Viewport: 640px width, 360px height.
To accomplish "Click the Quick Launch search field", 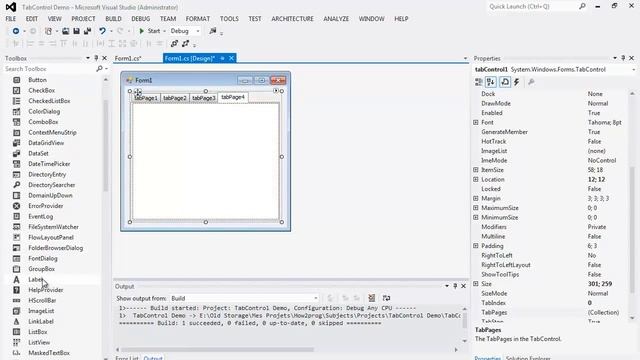I will (x=533, y=7).
